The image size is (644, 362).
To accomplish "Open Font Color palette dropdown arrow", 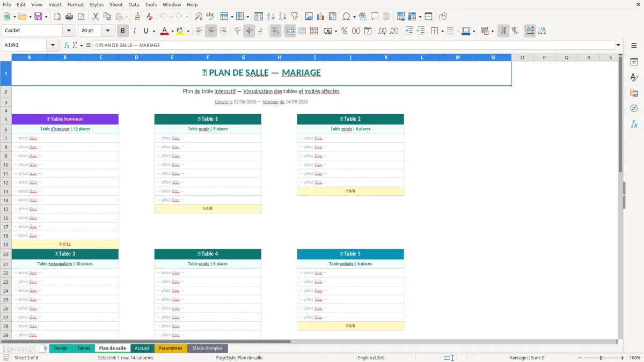I will pyautogui.click(x=172, y=31).
